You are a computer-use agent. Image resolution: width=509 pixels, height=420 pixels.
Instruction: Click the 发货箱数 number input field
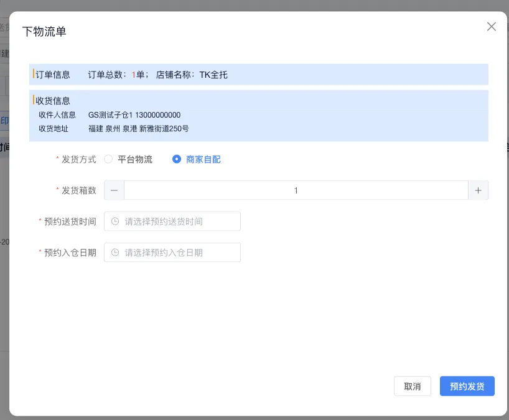296,190
